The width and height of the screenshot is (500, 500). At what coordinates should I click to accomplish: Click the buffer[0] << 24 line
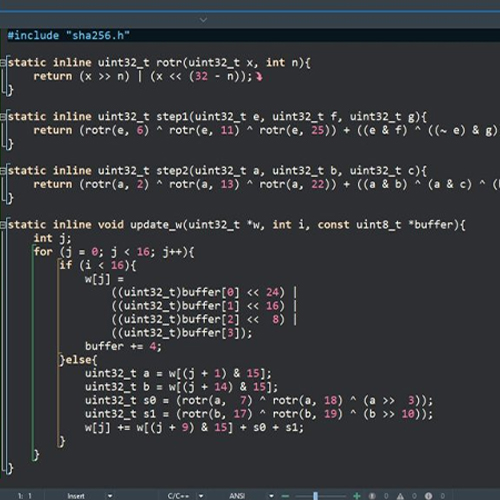tap(204, 292)
